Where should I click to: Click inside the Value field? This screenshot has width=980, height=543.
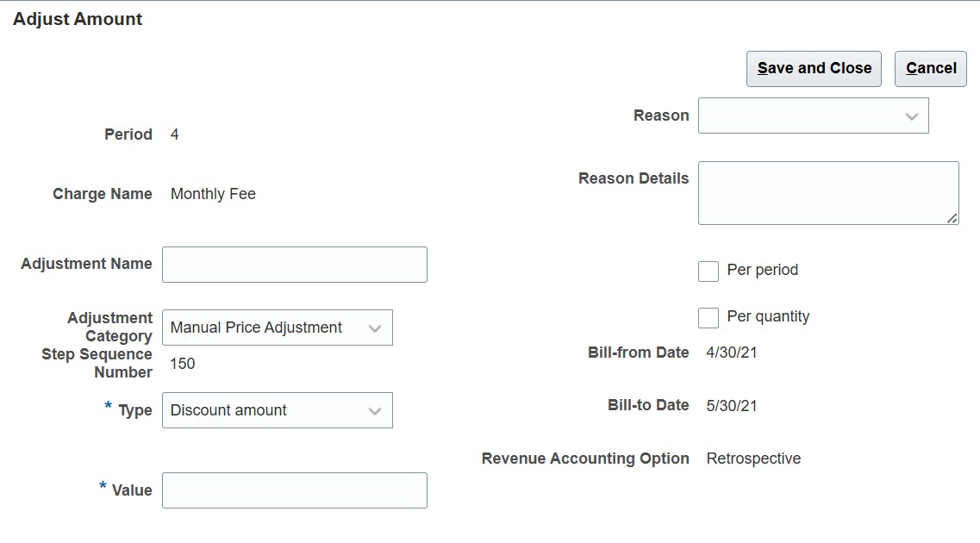293,490
